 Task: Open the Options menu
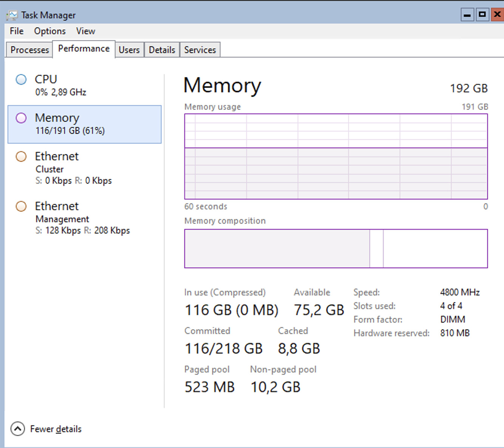(x=49, y=31)
